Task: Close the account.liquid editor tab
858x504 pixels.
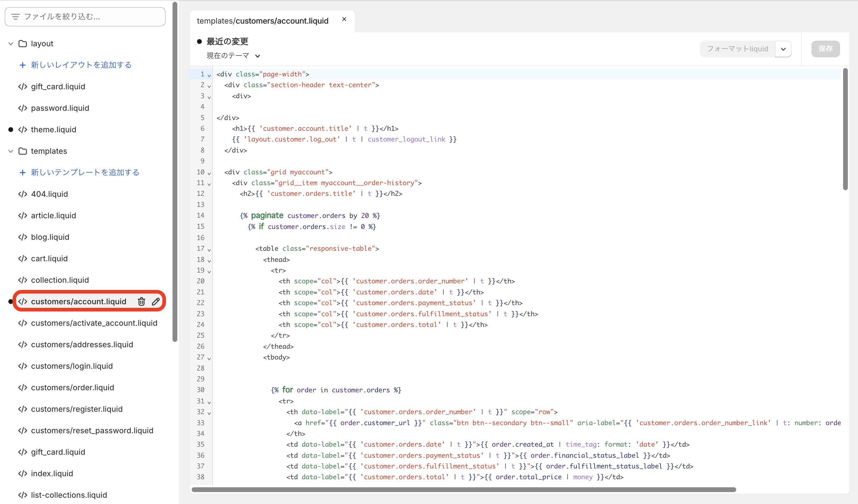Action: [x=344, y=19]
